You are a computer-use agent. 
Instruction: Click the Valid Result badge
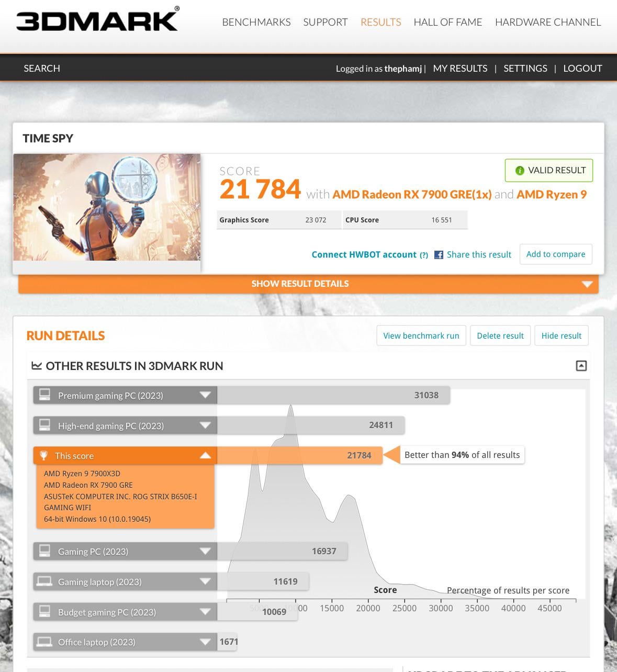click(x=549, y=171)
